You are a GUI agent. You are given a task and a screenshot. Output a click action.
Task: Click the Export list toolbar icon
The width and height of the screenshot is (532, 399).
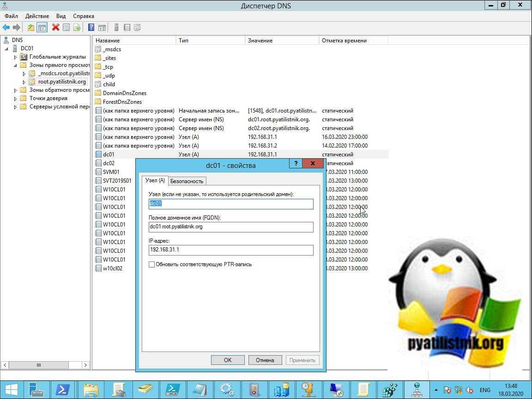77,28
